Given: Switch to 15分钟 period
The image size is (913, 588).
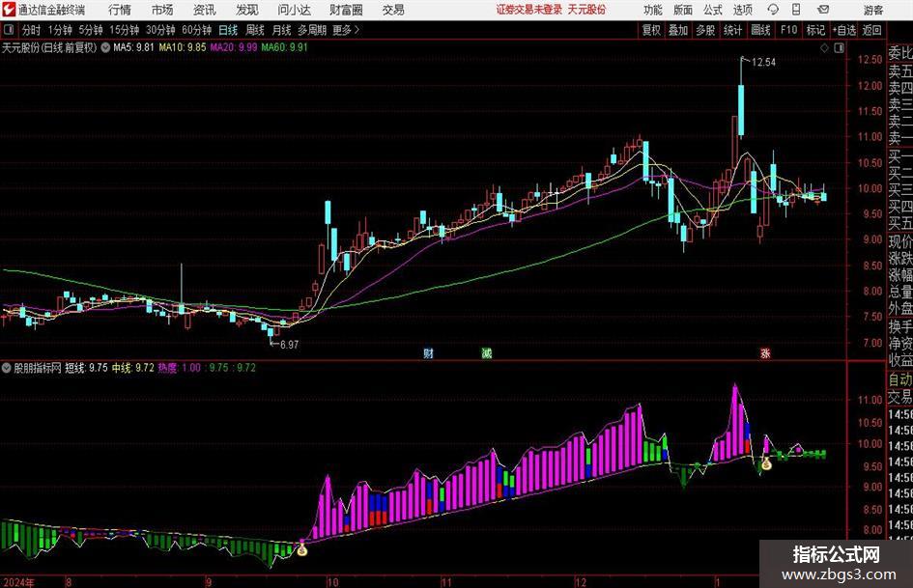Looking at the screenshot, I should [125, 30].
